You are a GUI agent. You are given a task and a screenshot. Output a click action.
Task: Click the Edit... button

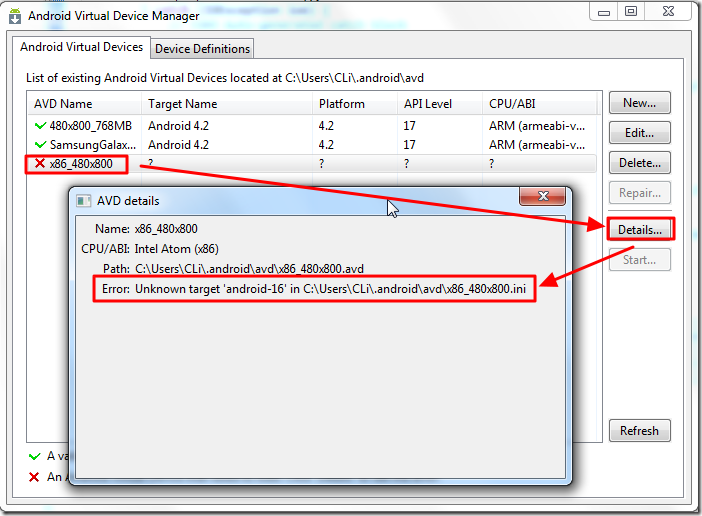[639, 133]
